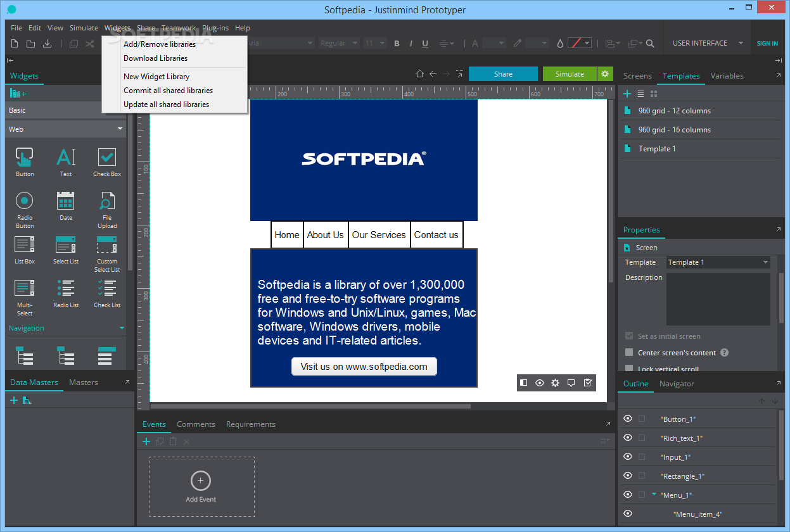The image size is (790, 532).
Task: Click the Bold formatting icon
Action: 397,44
